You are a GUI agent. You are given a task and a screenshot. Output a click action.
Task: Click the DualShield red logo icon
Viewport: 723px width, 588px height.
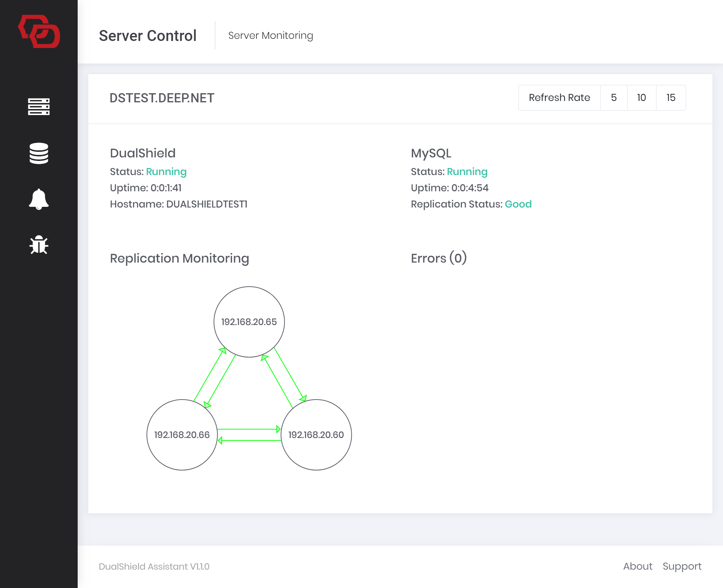pyautogui.click(x=39, y=32)
